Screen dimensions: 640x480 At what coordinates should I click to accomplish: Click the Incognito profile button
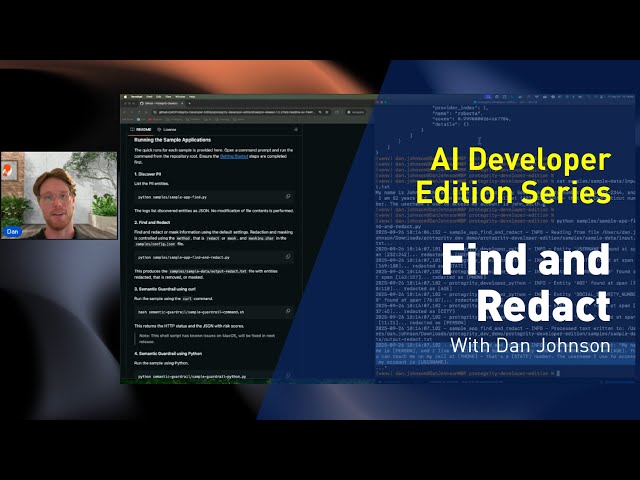tap(355, 112)
